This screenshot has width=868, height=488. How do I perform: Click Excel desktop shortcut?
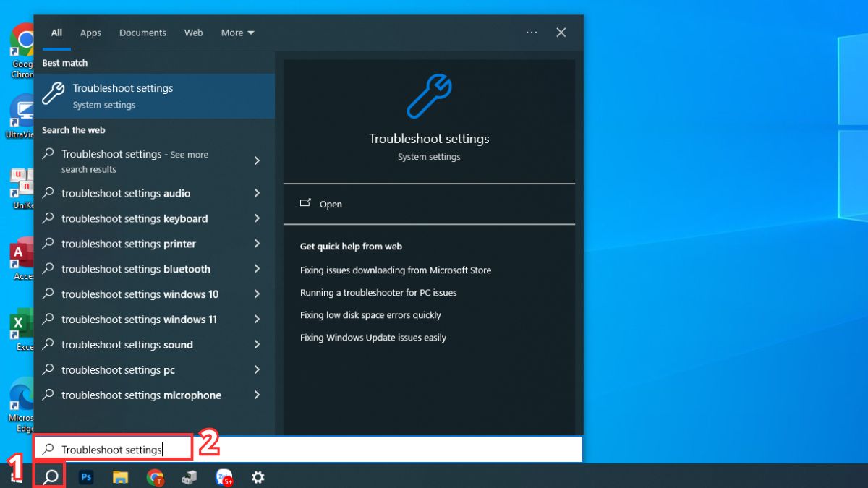pos(23,331)
